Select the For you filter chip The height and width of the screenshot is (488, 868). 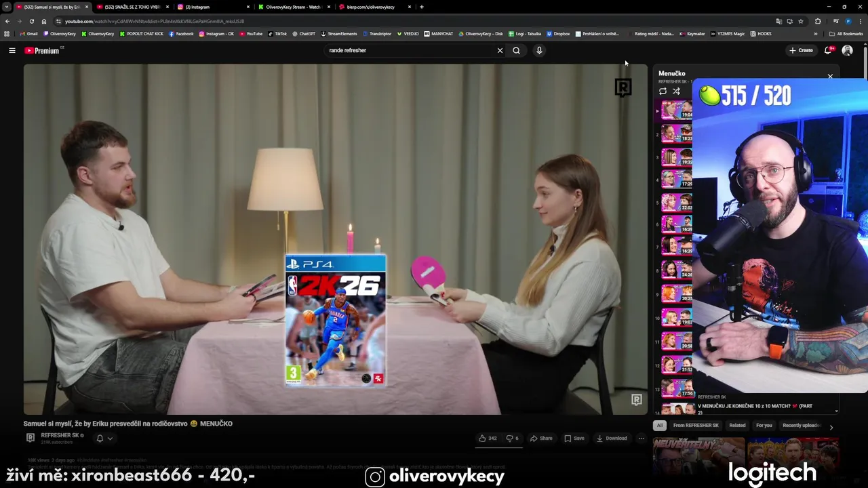pos(764,425)
